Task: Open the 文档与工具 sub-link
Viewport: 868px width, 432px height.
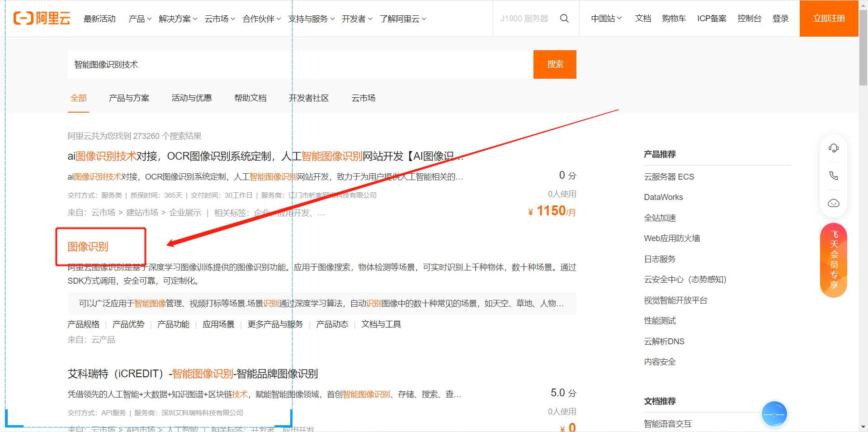Action: click(x=381, y=324)
